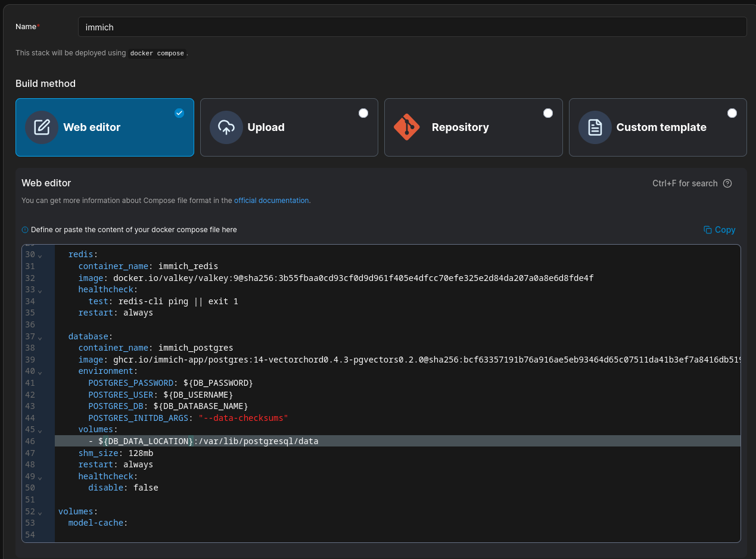Image resolution: width=756 pixels, height=559 pixels.
Task: Click the 'restart: always' line at 48
Action: click(116, 464)
